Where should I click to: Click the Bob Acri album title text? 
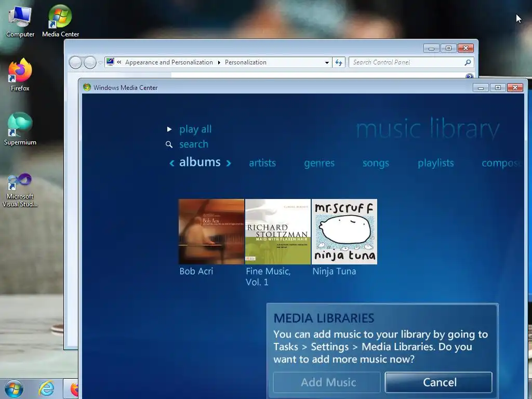[x=196, y=271]
